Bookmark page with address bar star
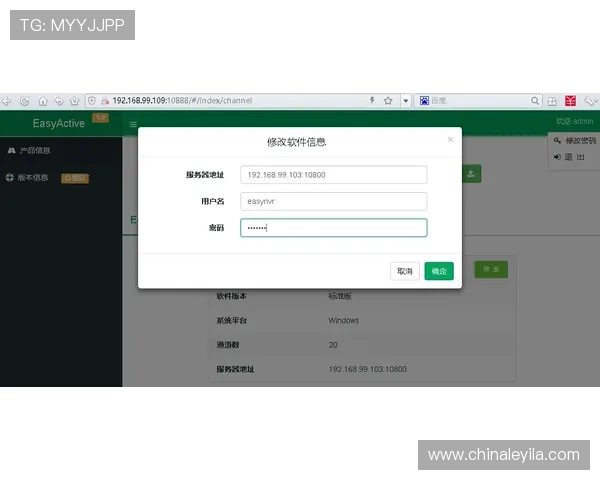The image size is (600, 480). (x=388, y=101)
